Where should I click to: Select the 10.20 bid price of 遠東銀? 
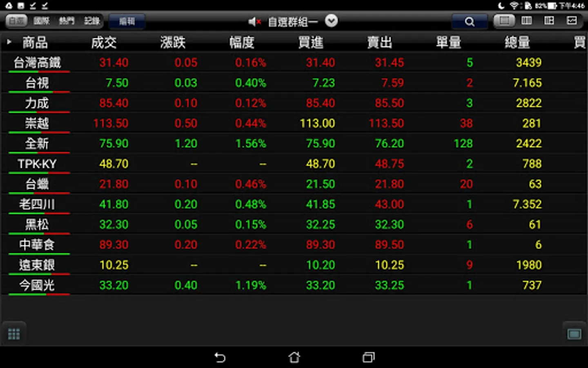321,265
